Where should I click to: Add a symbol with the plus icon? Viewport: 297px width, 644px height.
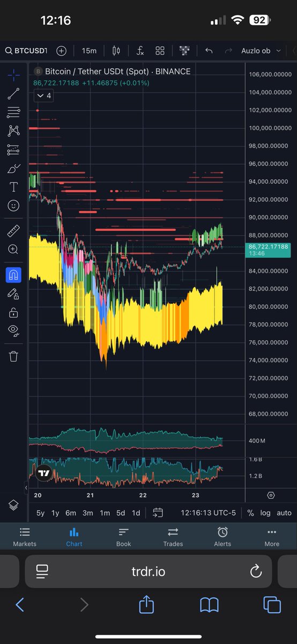(62, 50)
